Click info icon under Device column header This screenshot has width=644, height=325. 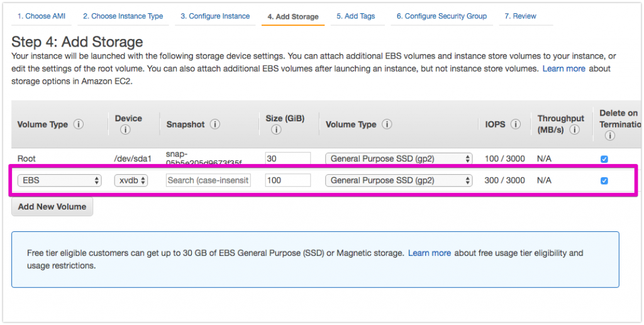pos(125,130)
